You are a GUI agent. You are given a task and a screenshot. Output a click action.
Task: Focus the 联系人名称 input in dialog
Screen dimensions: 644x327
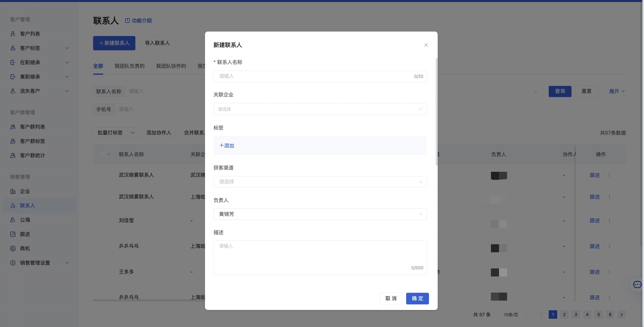320,76
